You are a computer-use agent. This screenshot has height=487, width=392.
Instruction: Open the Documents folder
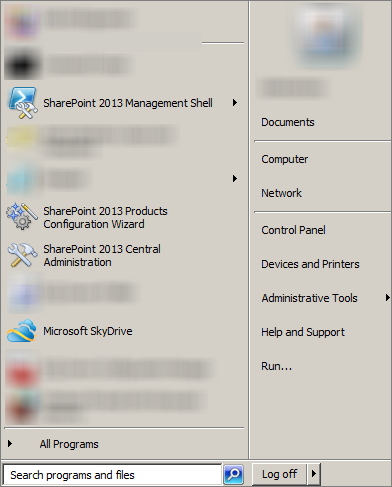pyautogui.click(x=288, y=122)
